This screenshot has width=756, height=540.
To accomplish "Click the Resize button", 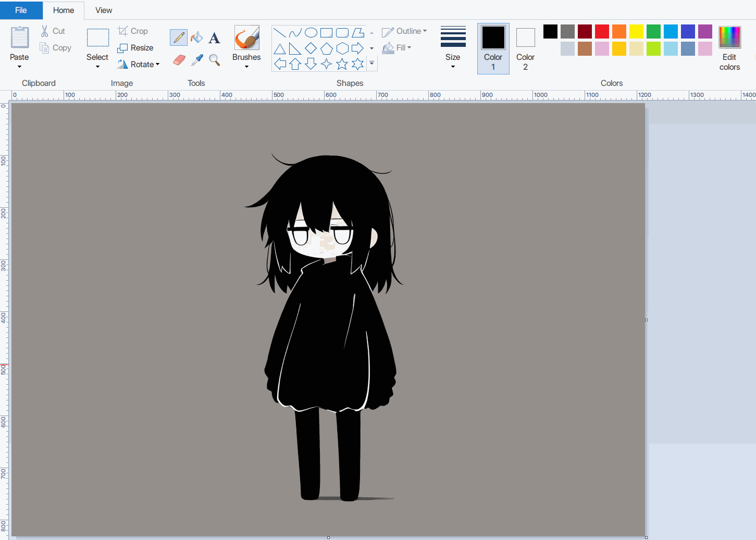I will [135, 48].
